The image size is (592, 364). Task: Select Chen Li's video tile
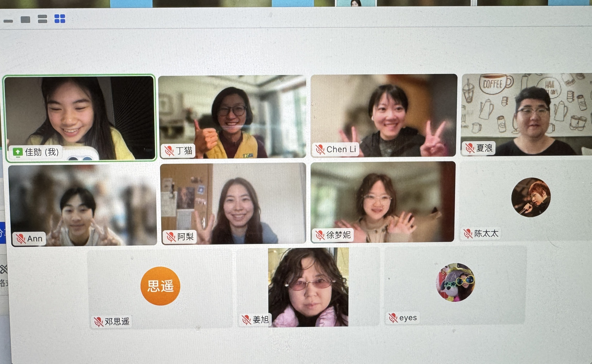click(x=384, y=116)
